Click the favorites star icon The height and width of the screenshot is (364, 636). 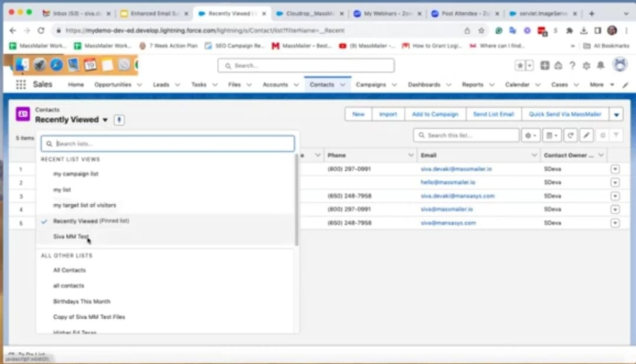coord(520,66)
